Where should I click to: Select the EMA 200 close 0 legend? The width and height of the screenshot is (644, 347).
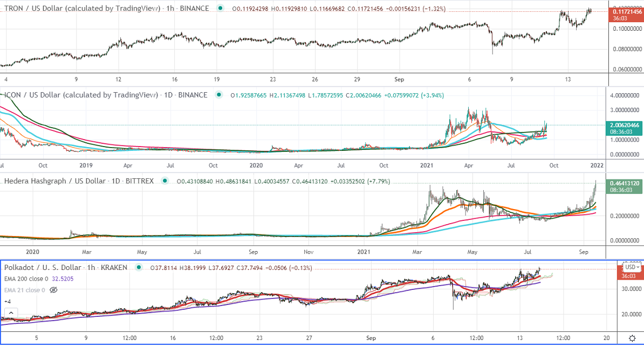26,279
